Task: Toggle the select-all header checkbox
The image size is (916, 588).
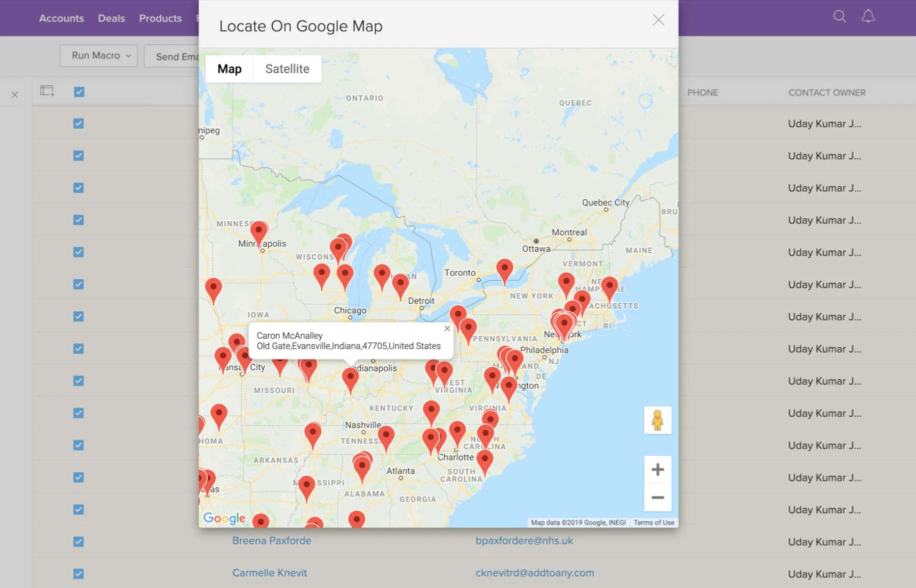Action: (79, 92)
